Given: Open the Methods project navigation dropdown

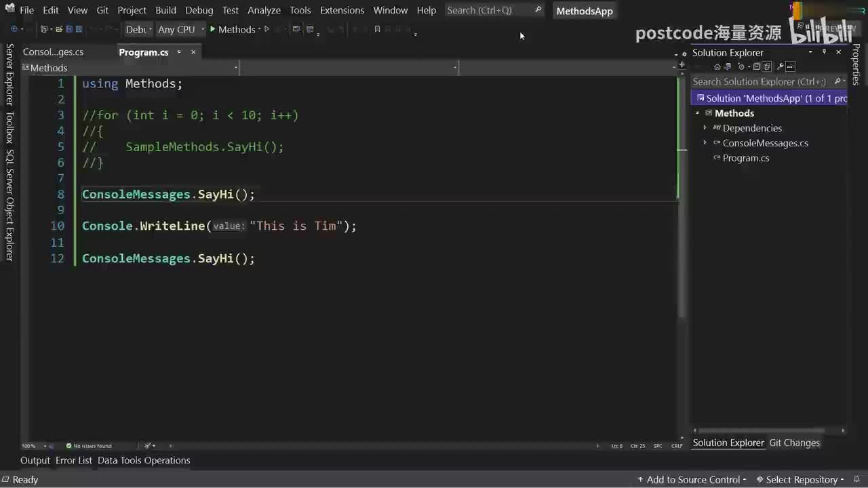Looking at the screenshot, I should [x=130, y=68].
